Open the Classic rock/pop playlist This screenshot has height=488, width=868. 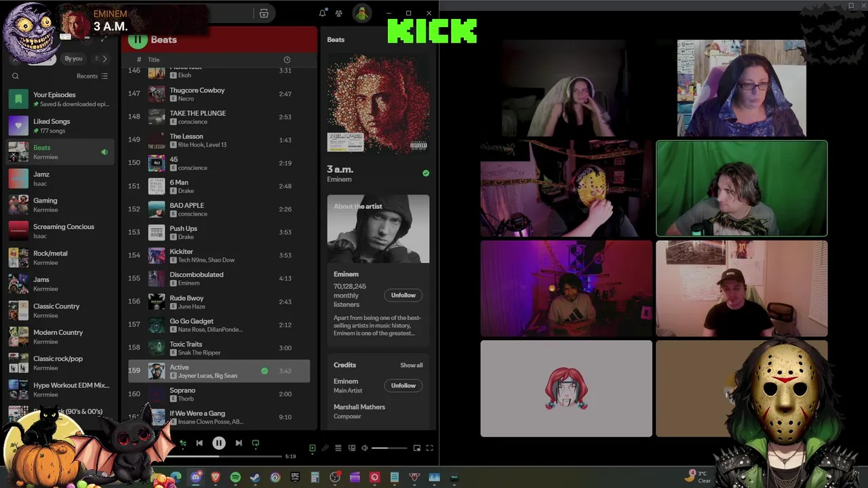pyautogui.click(x=61, y=363)
